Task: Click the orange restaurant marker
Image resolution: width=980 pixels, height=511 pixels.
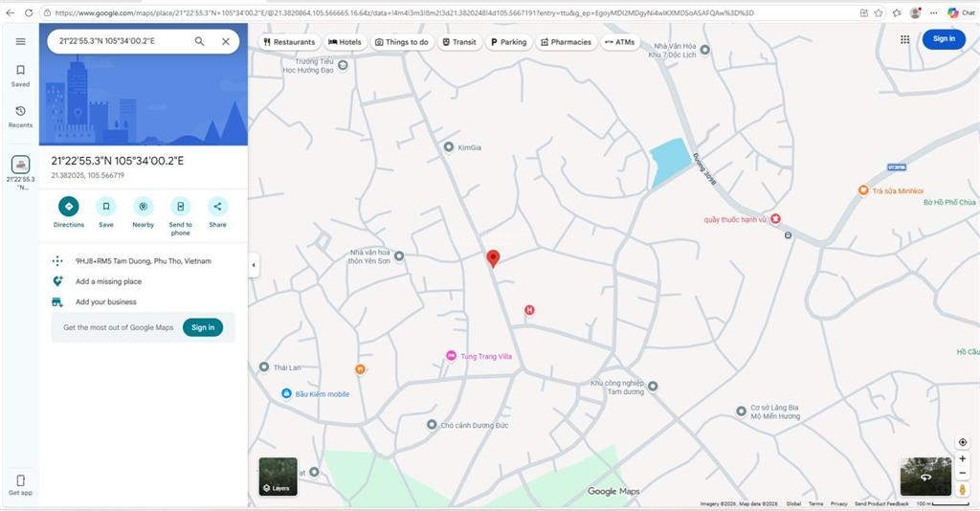Action: click(x=360, y=369)
